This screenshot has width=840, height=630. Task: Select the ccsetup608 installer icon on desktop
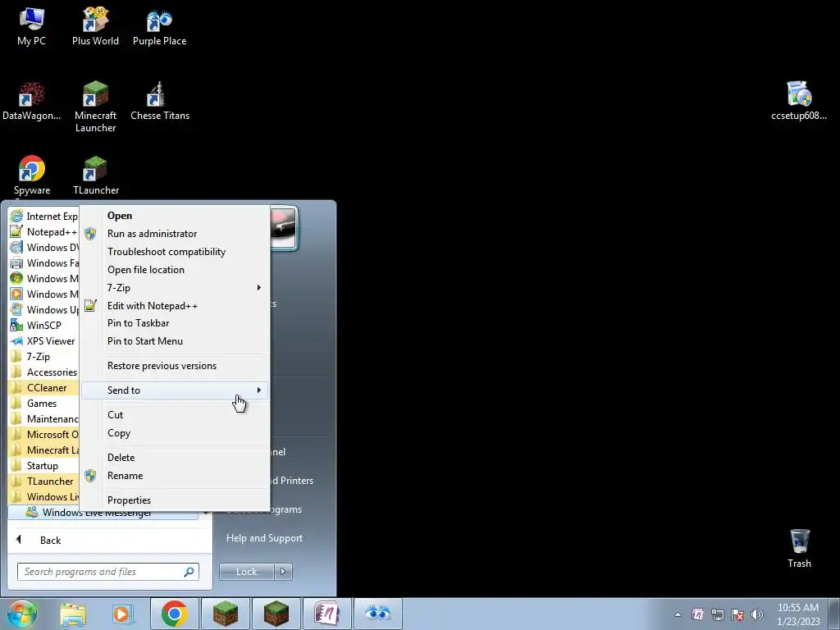point(799,101)
